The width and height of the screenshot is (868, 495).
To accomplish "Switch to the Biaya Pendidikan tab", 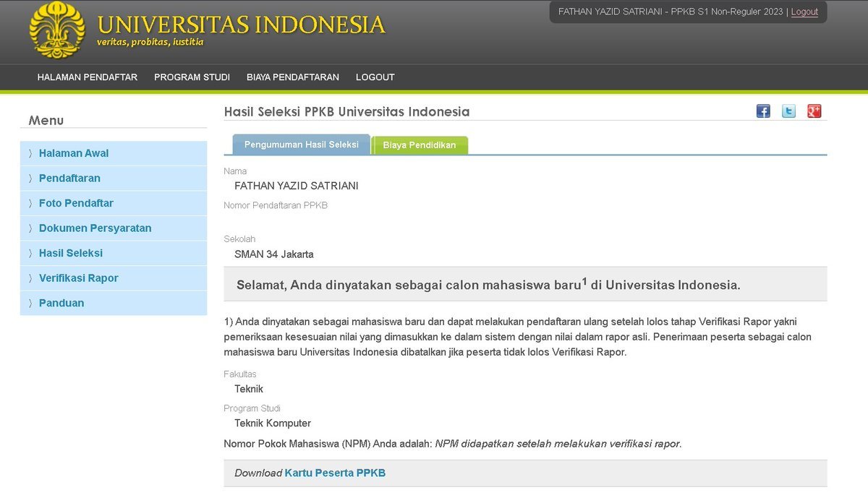I will pos(420,145).
